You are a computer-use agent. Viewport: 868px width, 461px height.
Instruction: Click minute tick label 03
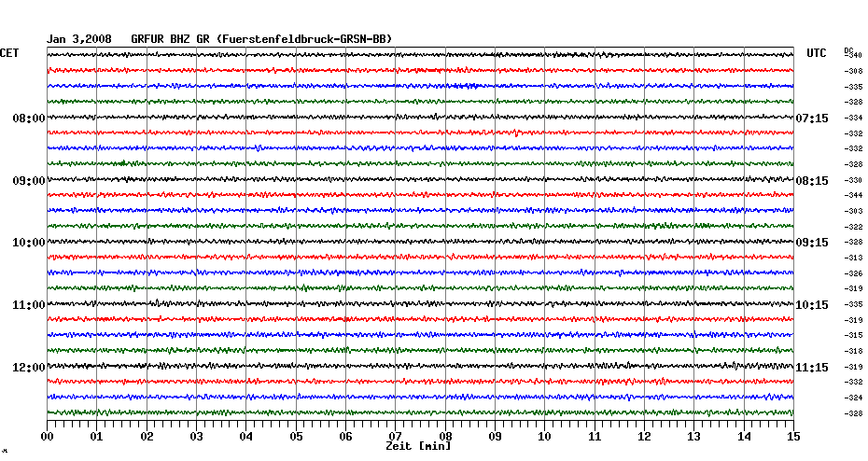(196, 436)
